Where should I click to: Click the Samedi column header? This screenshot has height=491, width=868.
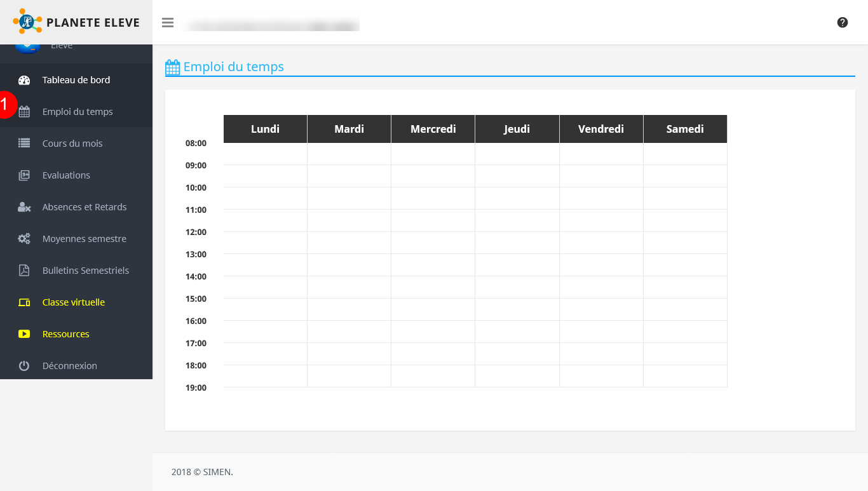[685, 129]
